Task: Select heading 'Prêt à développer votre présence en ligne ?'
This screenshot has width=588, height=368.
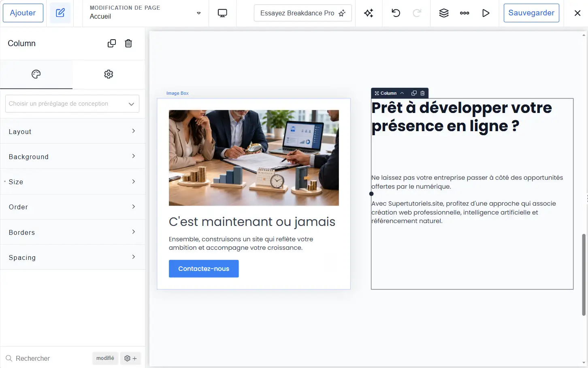Action: pyautogui.click(x=462, y=117)
